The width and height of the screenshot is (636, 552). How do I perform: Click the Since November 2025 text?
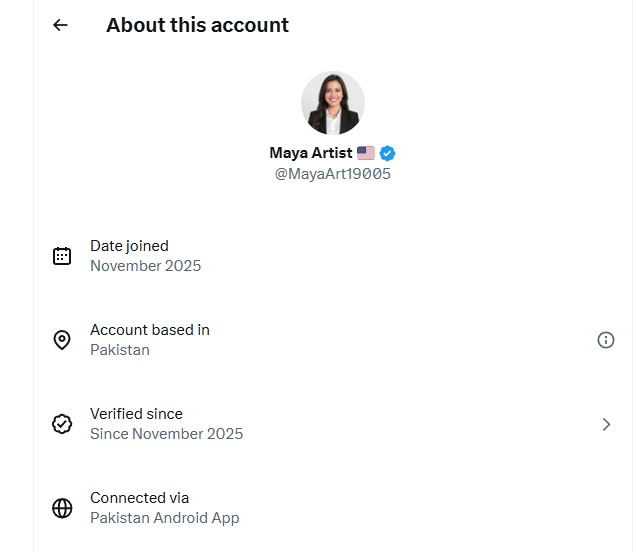click(x=166, y=434)
